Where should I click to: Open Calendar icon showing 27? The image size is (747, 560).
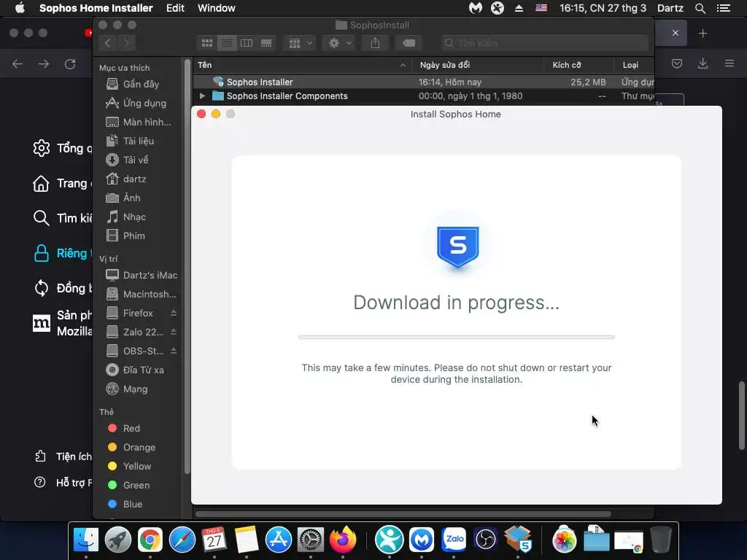pos(214,540)
